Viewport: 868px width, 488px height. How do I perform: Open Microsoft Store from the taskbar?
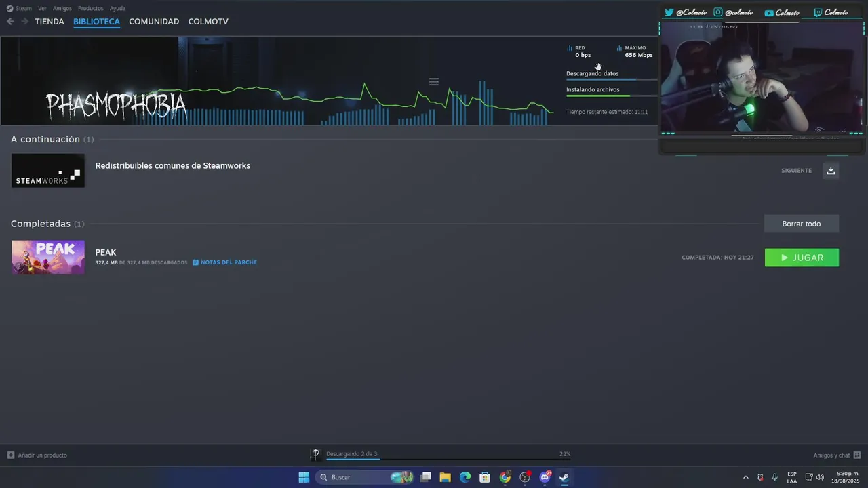pyautogui.click(x=485, y=477)
